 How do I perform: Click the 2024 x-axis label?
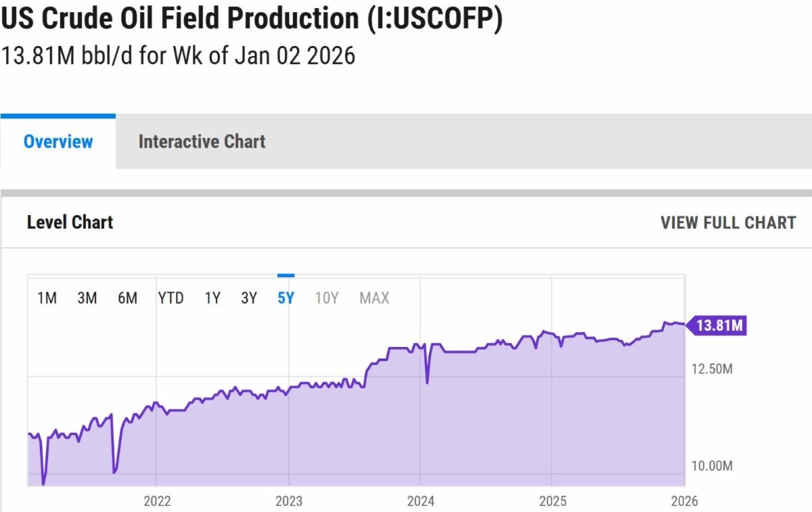420,501
